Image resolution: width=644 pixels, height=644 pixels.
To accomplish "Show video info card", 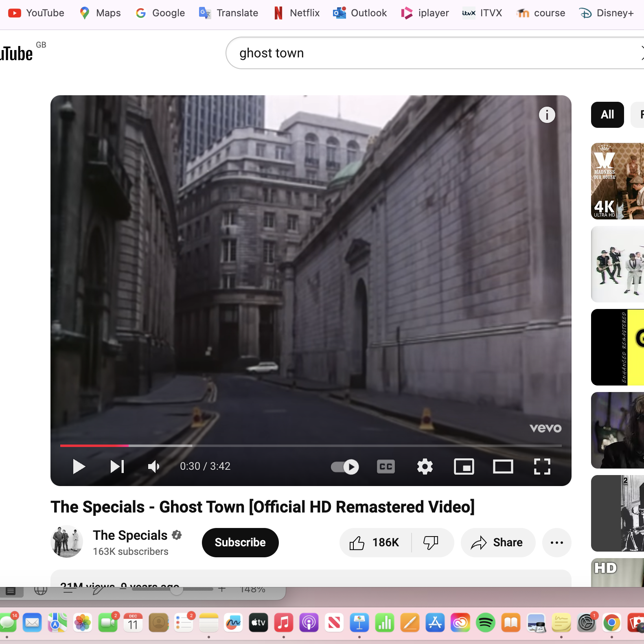I will click(x=547, y=115).
